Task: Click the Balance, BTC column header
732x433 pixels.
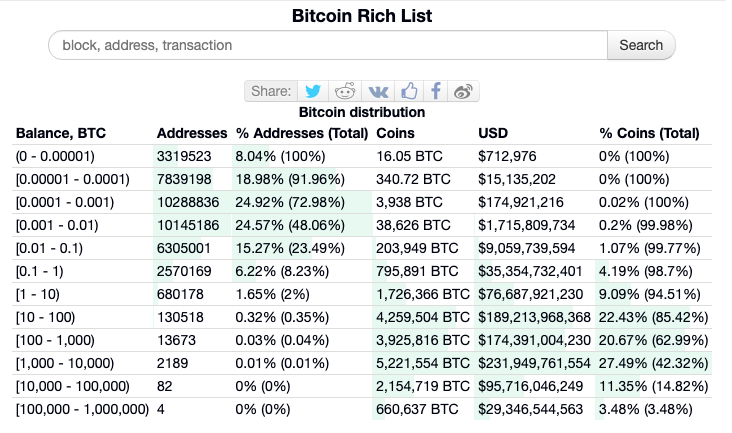Action: click(x=61, y=133)
